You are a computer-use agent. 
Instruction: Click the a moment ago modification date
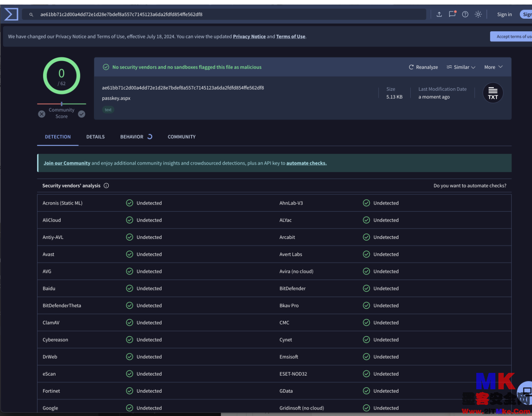point(434,97)
